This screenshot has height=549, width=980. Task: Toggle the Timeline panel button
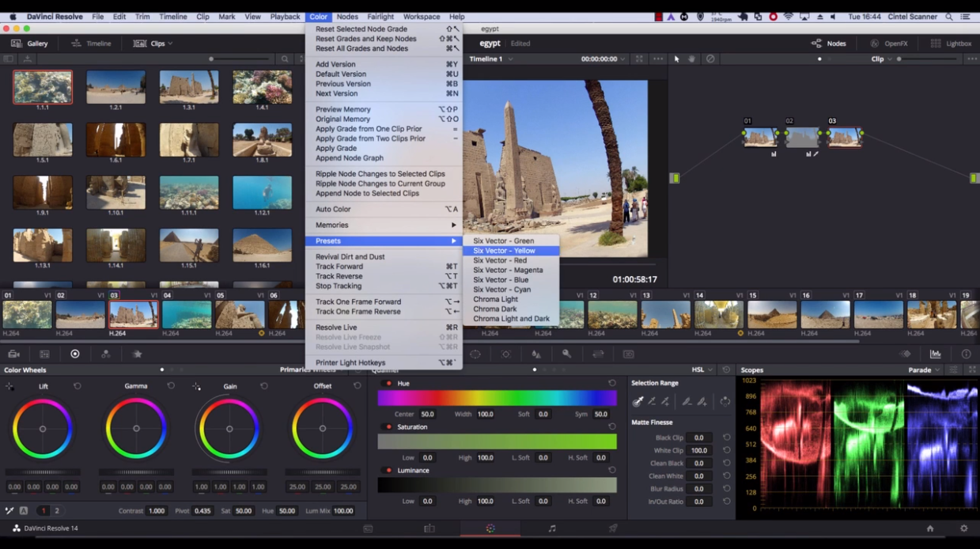[91, 44]
